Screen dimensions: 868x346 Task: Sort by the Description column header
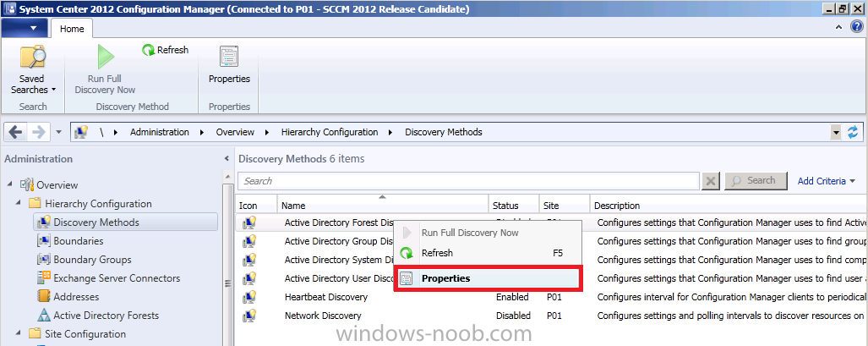729,206
